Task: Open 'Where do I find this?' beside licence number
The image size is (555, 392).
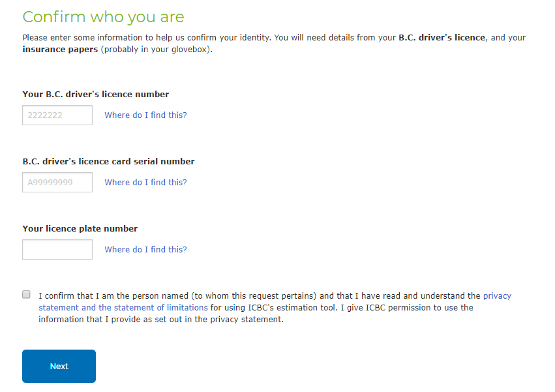Action: coord(145,115)
